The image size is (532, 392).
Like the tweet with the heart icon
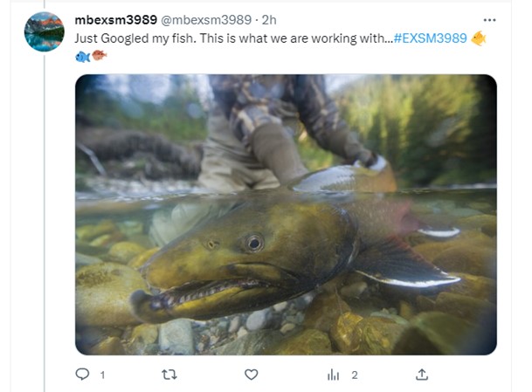(252, 374)
